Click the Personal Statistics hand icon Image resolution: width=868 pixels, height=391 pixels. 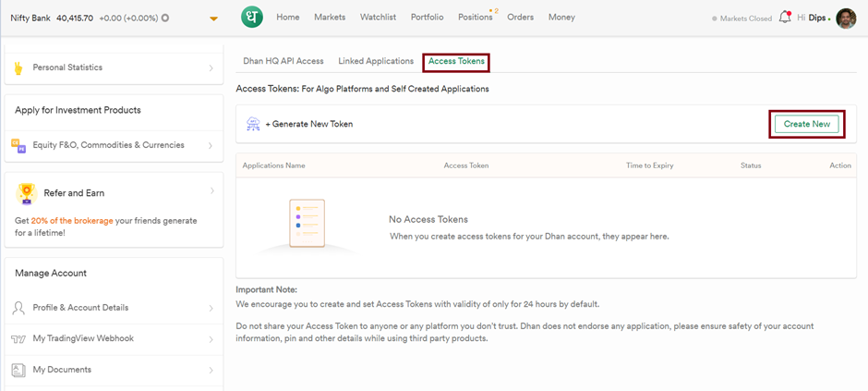click(x=18, y=67)
